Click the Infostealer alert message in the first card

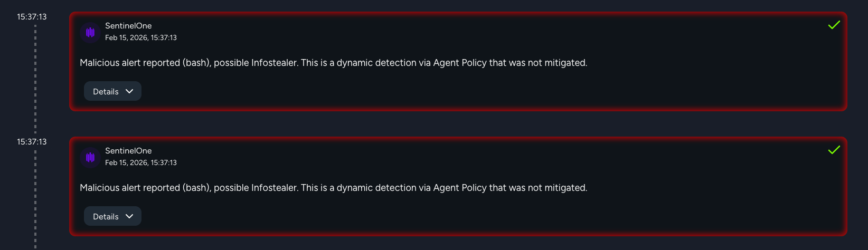(x=333, y=63)
